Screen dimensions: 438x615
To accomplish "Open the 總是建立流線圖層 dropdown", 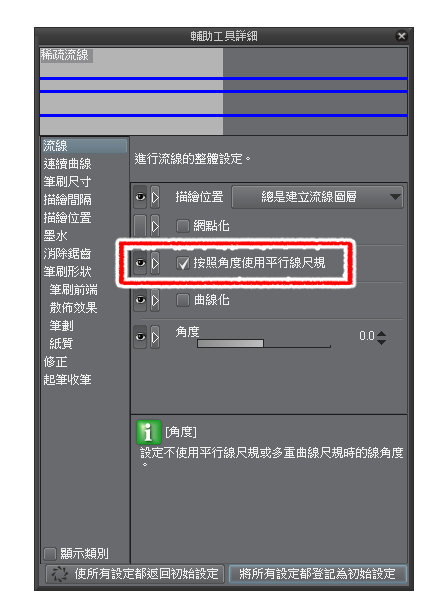I will [317, 197].
